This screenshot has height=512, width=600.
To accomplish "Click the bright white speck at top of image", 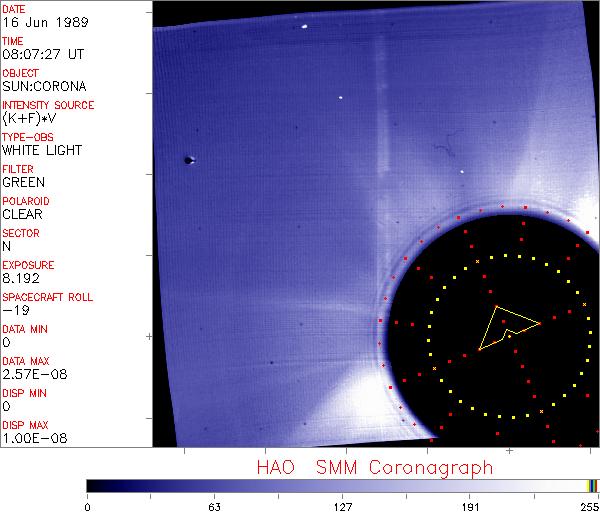I will click(x=302, y=26).
